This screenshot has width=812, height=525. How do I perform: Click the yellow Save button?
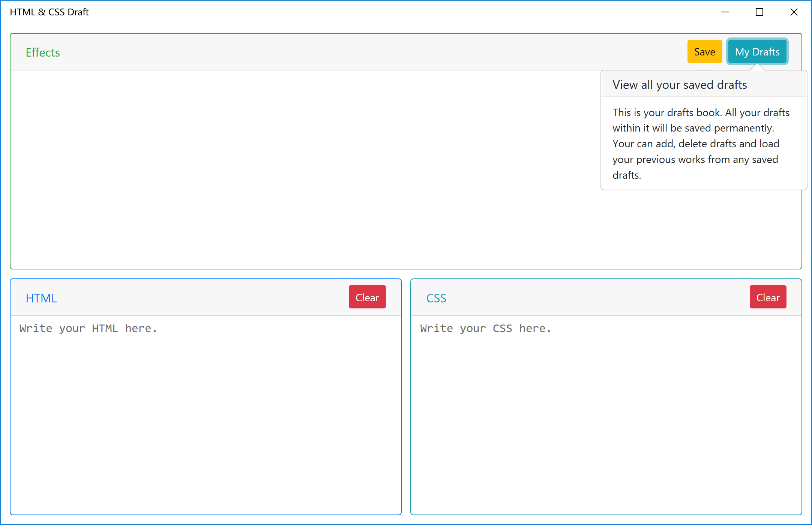[x=704, y=52]
